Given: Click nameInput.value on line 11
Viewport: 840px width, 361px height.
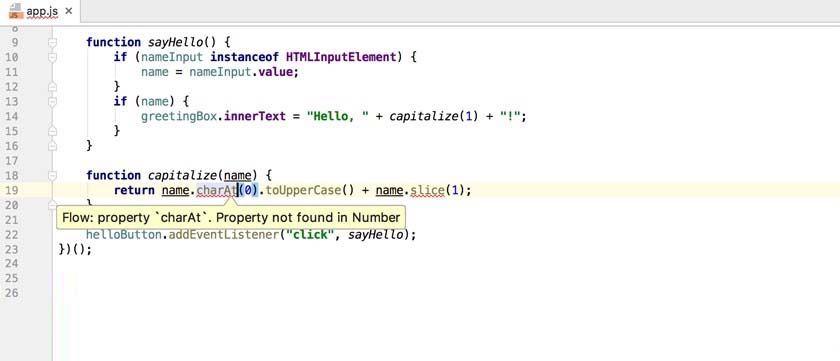Looking at the screenshot, I should tap(241, 72).
